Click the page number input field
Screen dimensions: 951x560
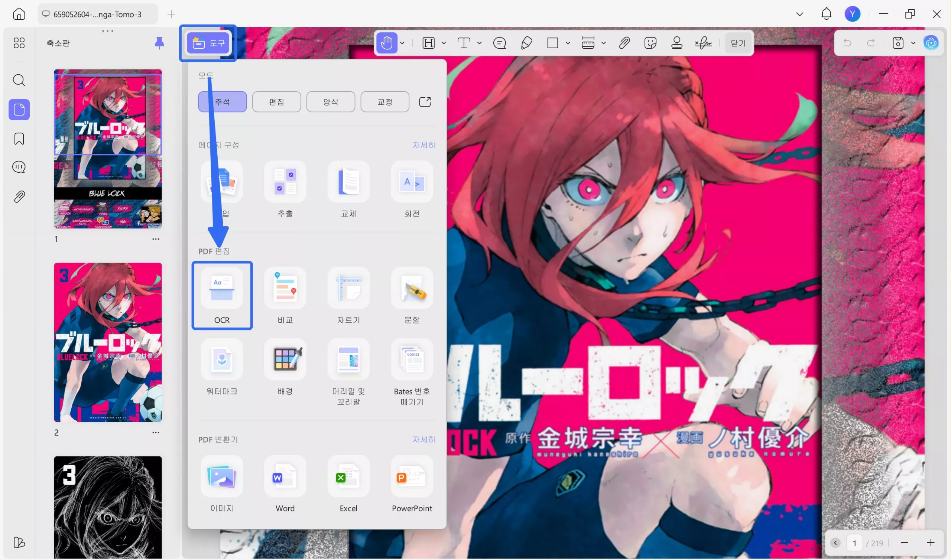click(854, 543)
